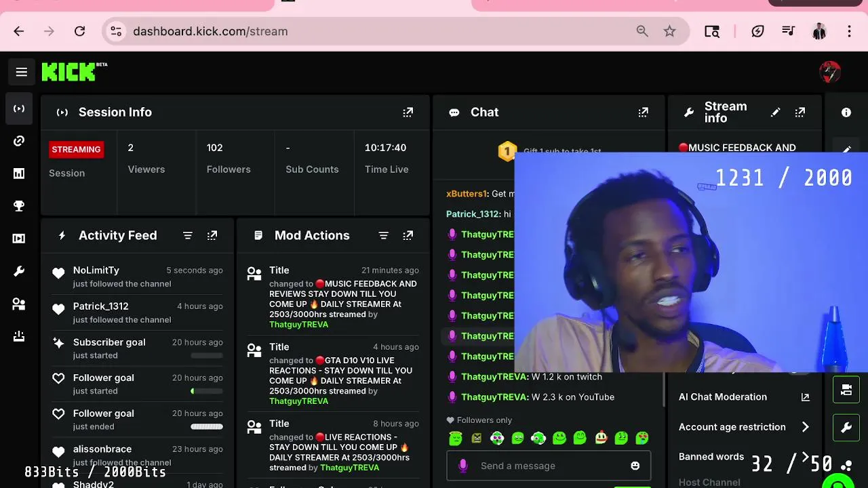Click the Followers only chat mode label
The height and width of the screenshot is (488, 868).
(x=484, y=420)
